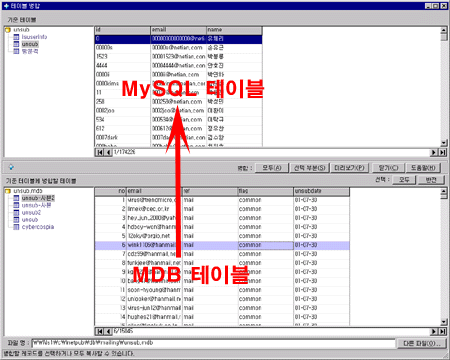Select the Korean-named third table in top tree
The width and height of the screenshot is (450, 360).
point(30,51)
